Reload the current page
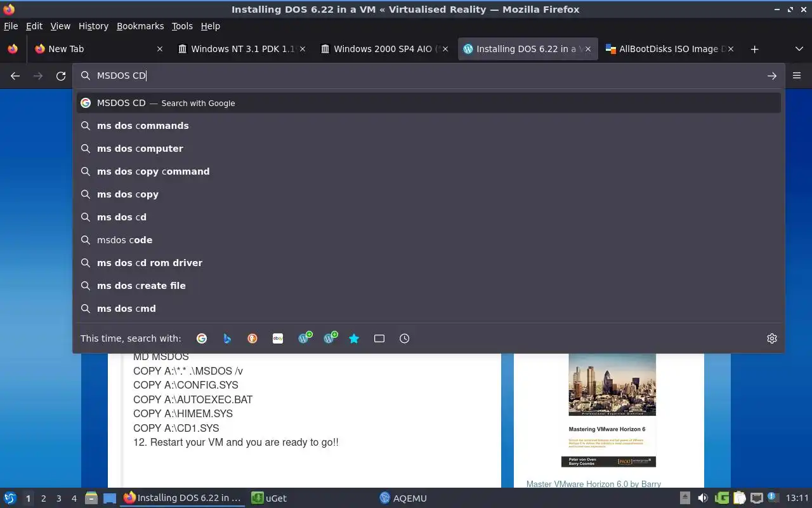This screenshot has height=508, width=812. (x=61, y=76)
